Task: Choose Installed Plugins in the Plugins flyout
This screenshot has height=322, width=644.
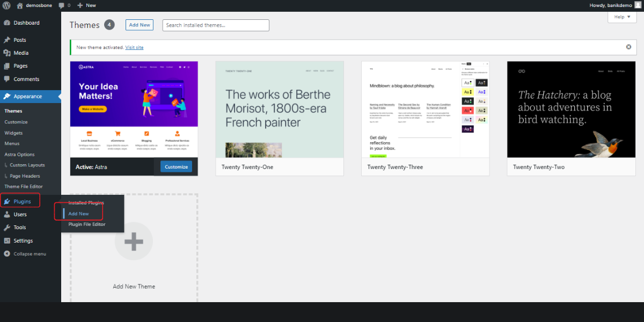Action: coord(86,203)
